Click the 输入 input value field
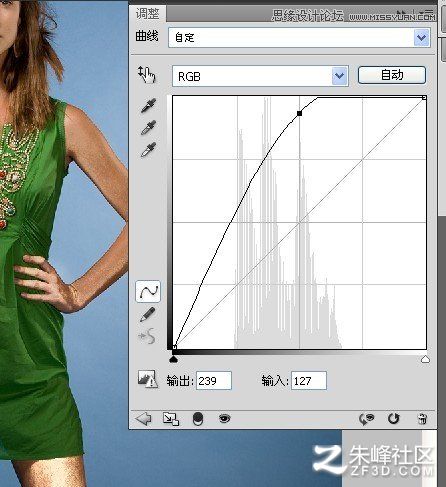 point(309,380)
